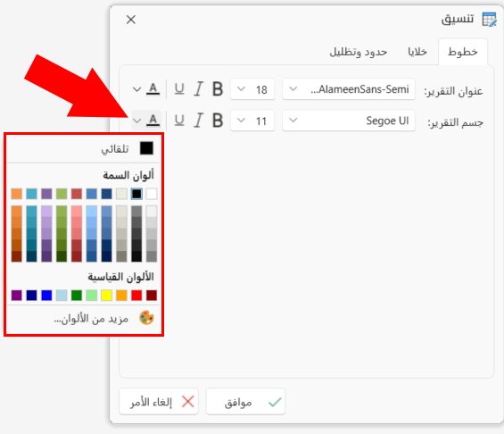The width and height of the screenshot is (504, 434).
Task: Switch to the خلايا tab
Action: pos(417,52)
